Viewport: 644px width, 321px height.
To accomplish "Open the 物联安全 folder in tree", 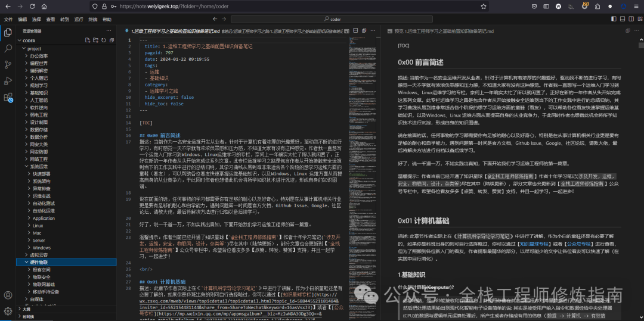I will tap(41, 277).
